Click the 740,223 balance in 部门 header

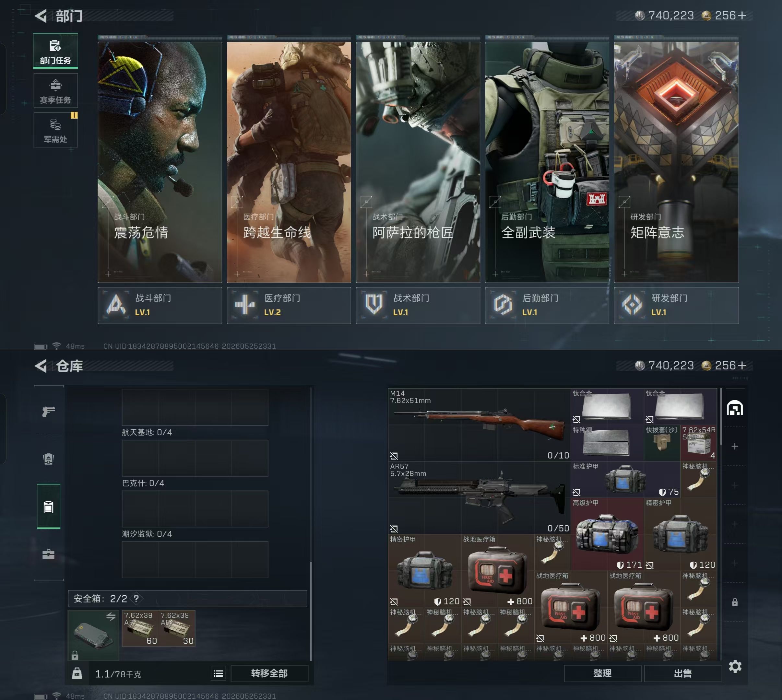tap(671, 15)
